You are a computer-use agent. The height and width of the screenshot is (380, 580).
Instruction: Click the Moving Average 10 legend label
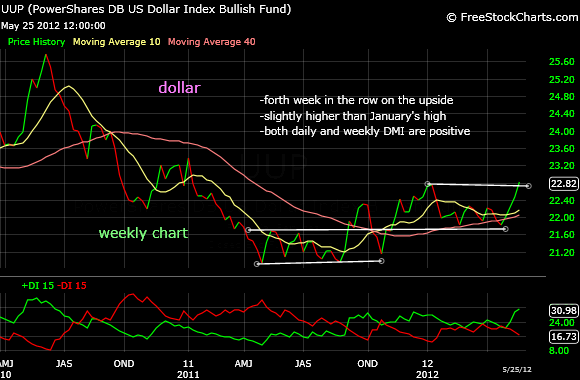pos(117,42)
